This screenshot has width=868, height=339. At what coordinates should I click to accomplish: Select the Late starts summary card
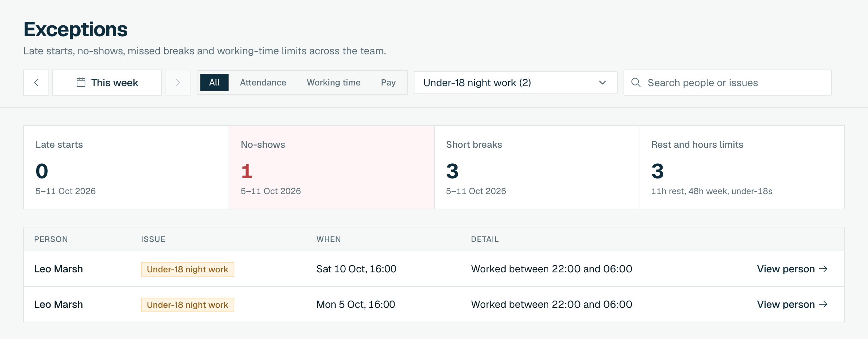point(126,167)
